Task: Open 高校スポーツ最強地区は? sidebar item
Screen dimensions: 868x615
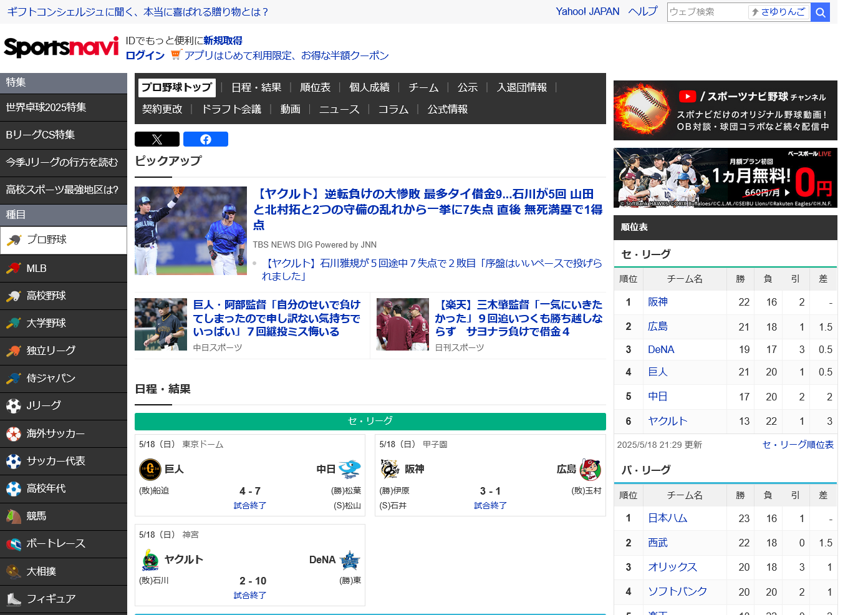Action: [x=64, y=190]
